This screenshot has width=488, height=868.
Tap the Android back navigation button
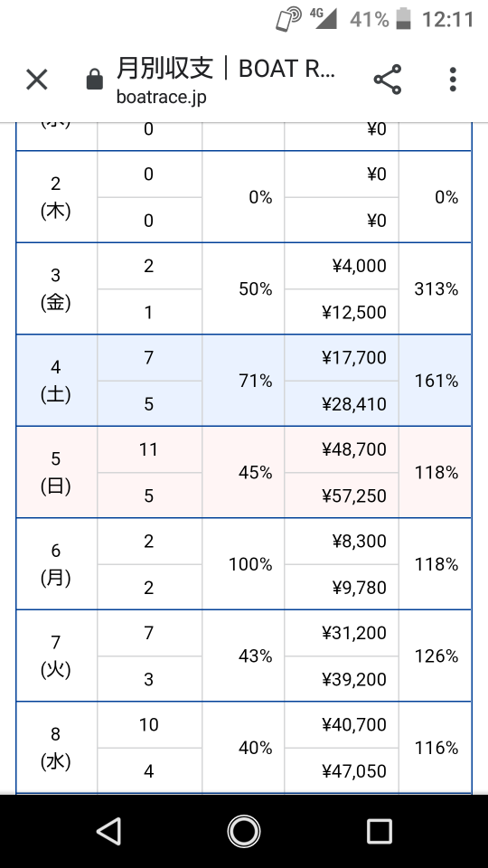tap(108, 831)
